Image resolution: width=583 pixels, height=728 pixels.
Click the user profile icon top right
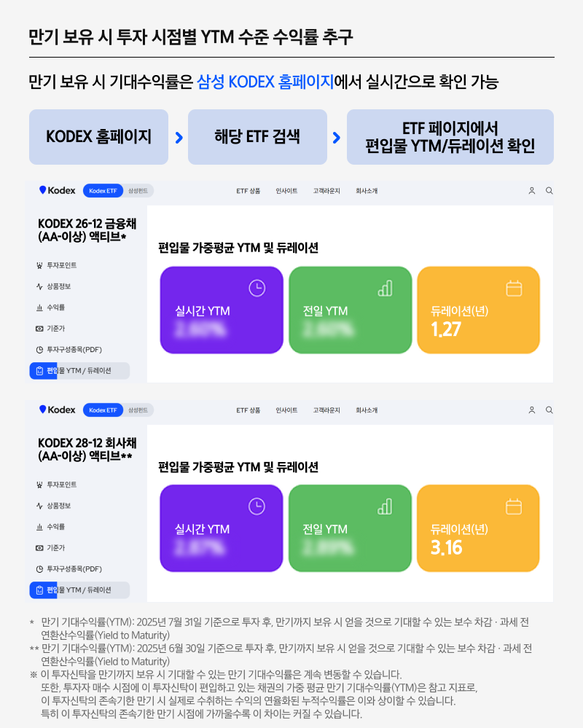[x=531, y=190]
